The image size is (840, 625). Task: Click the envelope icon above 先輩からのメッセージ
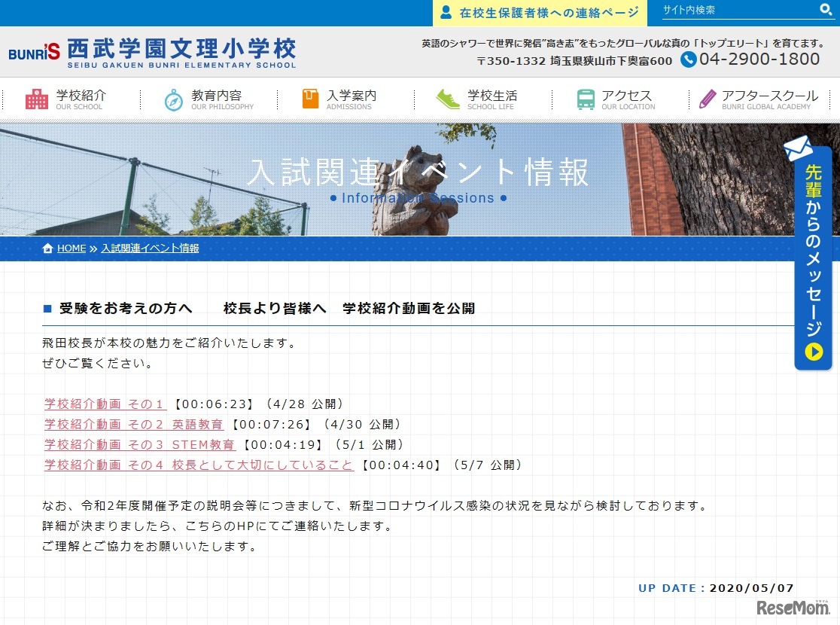pyautogui.click(x=797, y=146)
